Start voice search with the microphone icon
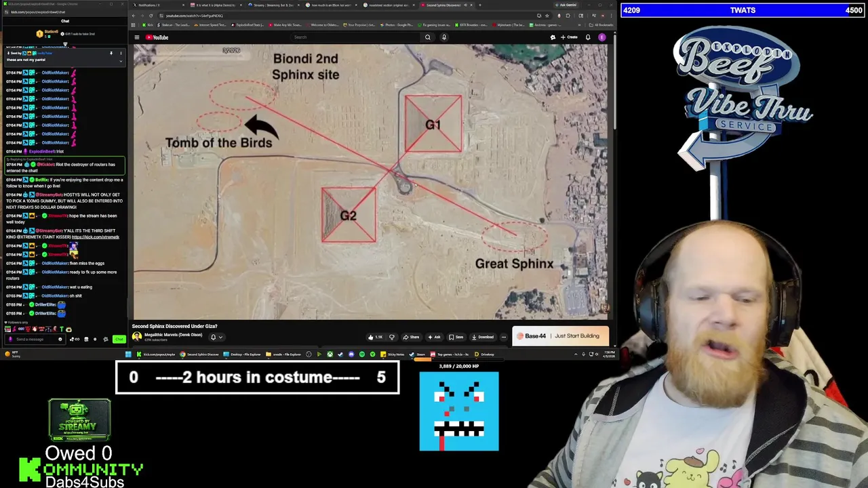The image size is (868, 488). pyautogui.click(x=444, y=37)
